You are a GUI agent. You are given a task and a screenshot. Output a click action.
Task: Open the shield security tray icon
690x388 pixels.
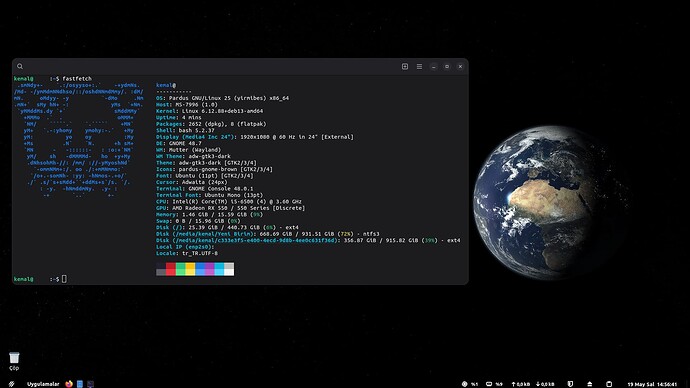570,384
